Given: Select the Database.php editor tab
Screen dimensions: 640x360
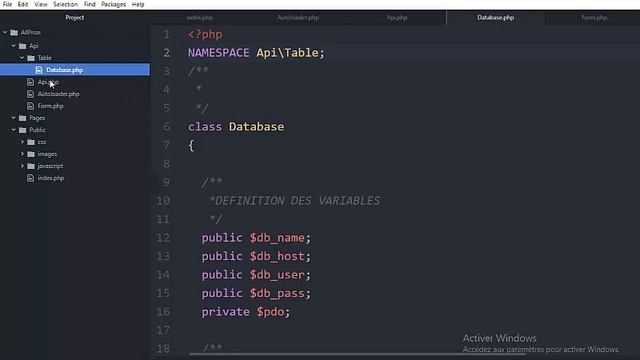Looking at the screenshot, I should (496, 18).
